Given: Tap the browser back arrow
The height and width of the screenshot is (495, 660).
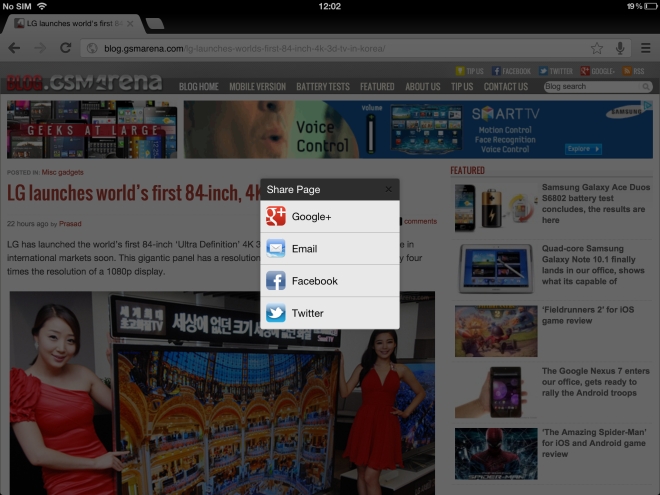Looking at the screenshot, I should point(15,48).
